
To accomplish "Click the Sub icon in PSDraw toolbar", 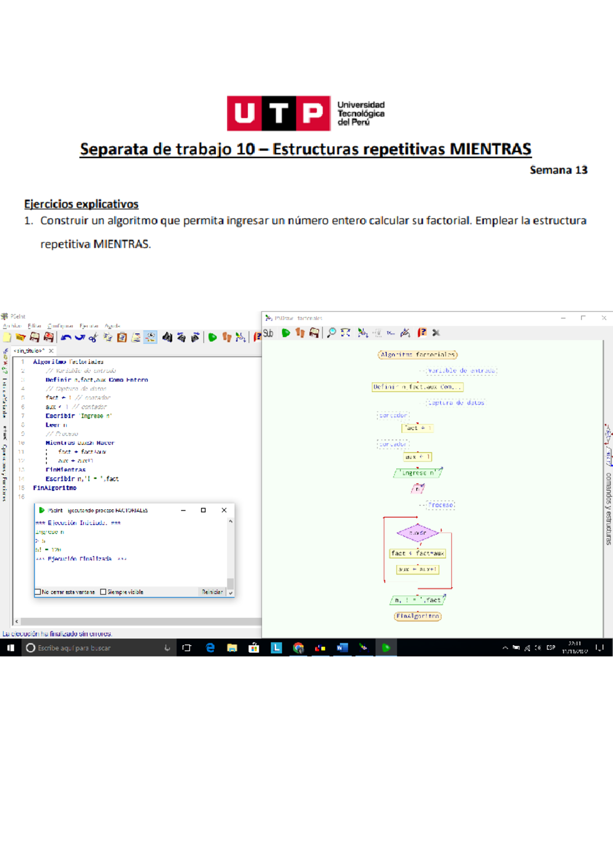I will tap(268, 333).
